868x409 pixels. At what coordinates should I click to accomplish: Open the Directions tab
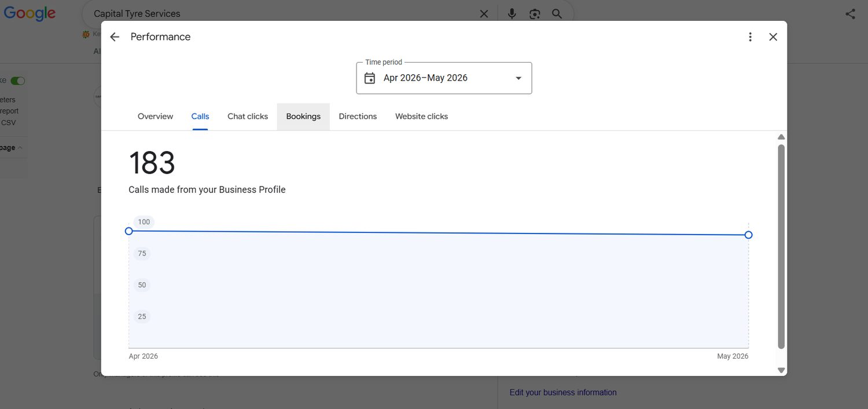[358, 116]
